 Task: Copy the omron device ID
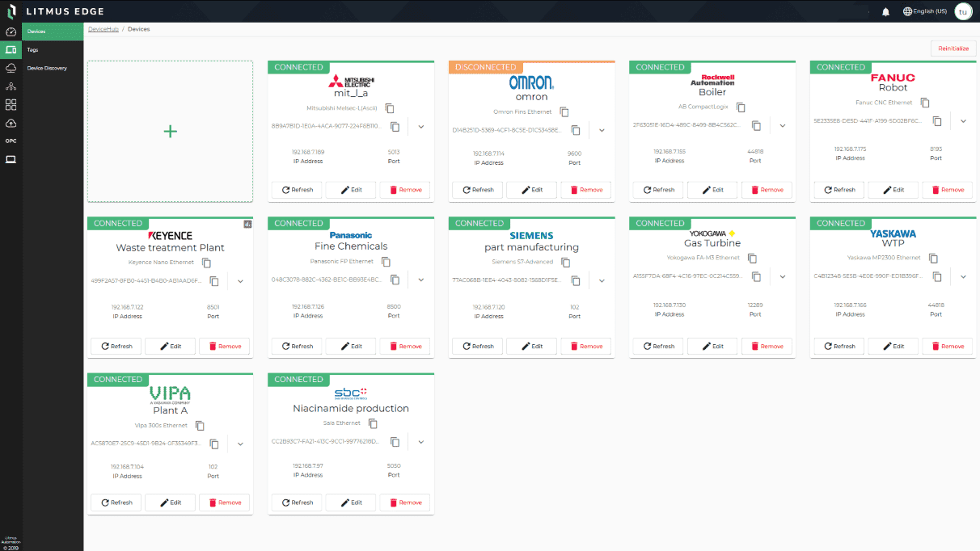click(576, 130)
